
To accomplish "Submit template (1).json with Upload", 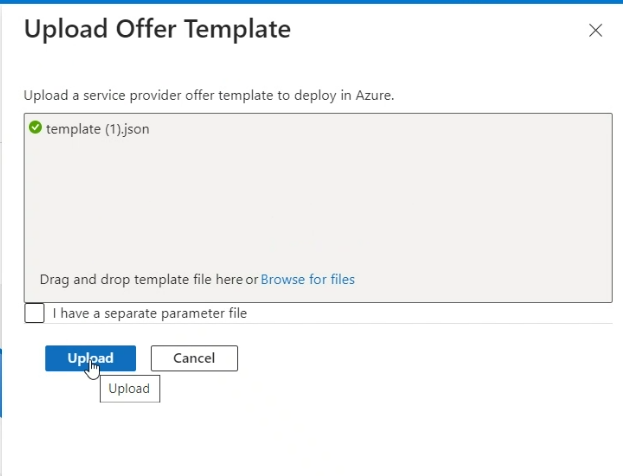I will pyautogui.click(x=90, y=358).
